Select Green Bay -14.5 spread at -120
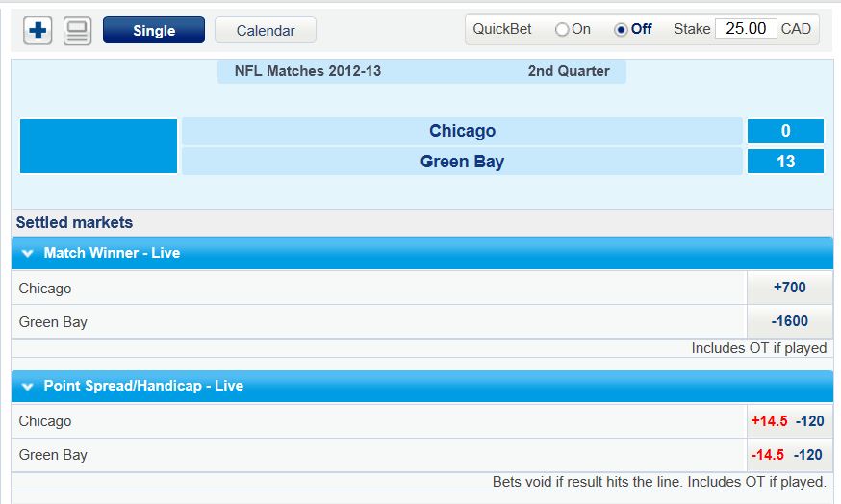Viewport: 841px width, 504px height. pyautogui.click(x=789, y=455)
